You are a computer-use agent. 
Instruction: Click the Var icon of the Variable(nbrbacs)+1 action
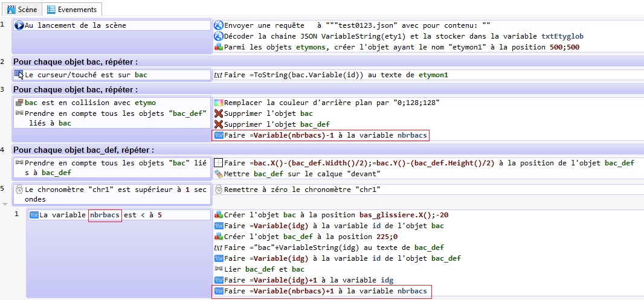(219, 292)
